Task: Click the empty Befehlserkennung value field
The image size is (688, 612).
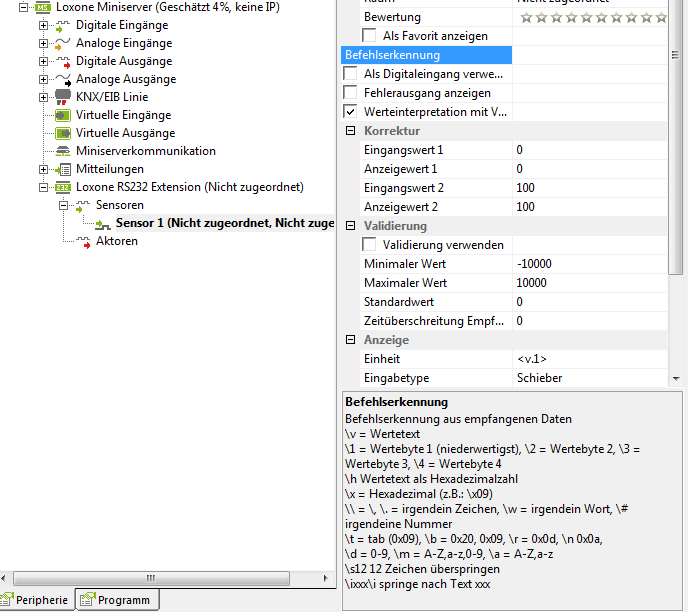Action: click(x=589, y=55)
